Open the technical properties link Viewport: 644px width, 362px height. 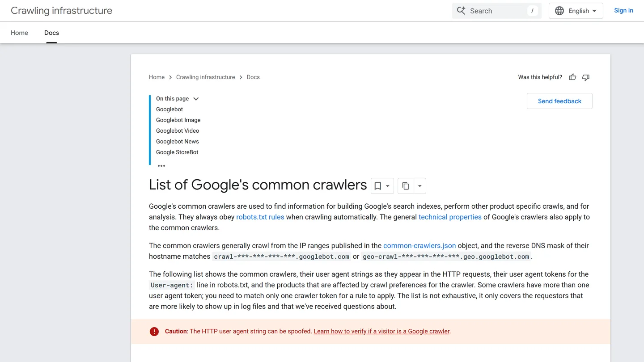[450, 217]
